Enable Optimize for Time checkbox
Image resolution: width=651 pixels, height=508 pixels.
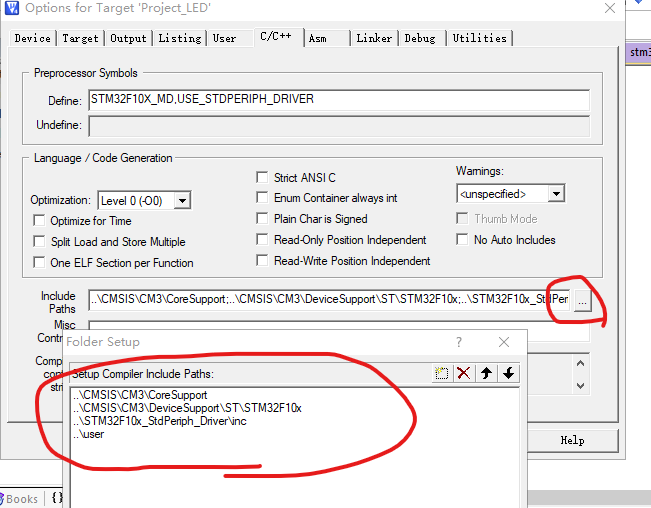tap(39, 220)
